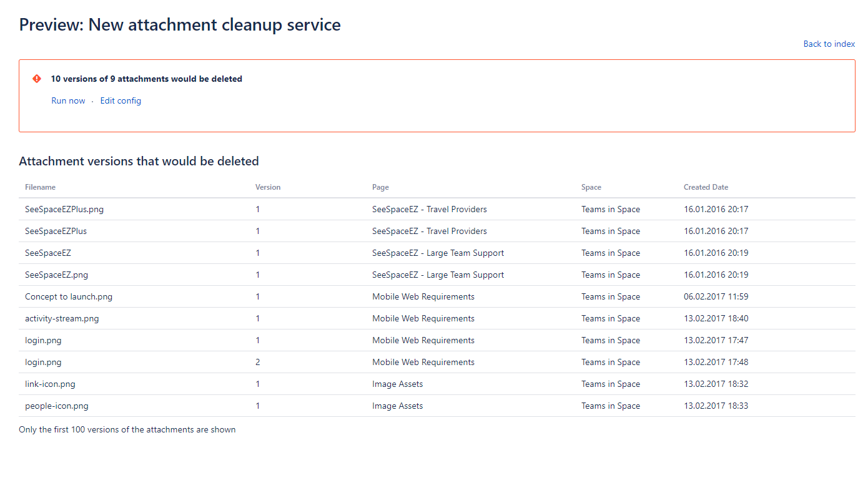The width and height of the screenshot is (868, 478).
Task: Click Image Assets page in the people-icon.png row
Action: (x=397, y=406)
